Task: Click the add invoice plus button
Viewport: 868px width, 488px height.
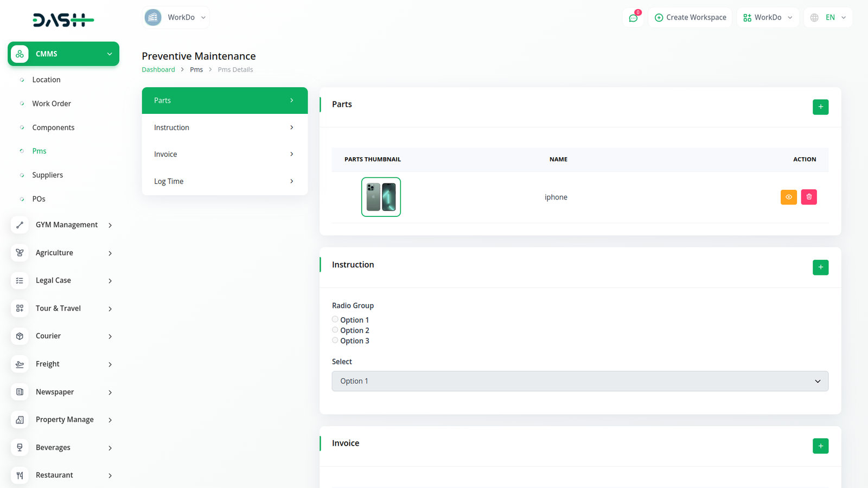Action: [x=820, y=446]
